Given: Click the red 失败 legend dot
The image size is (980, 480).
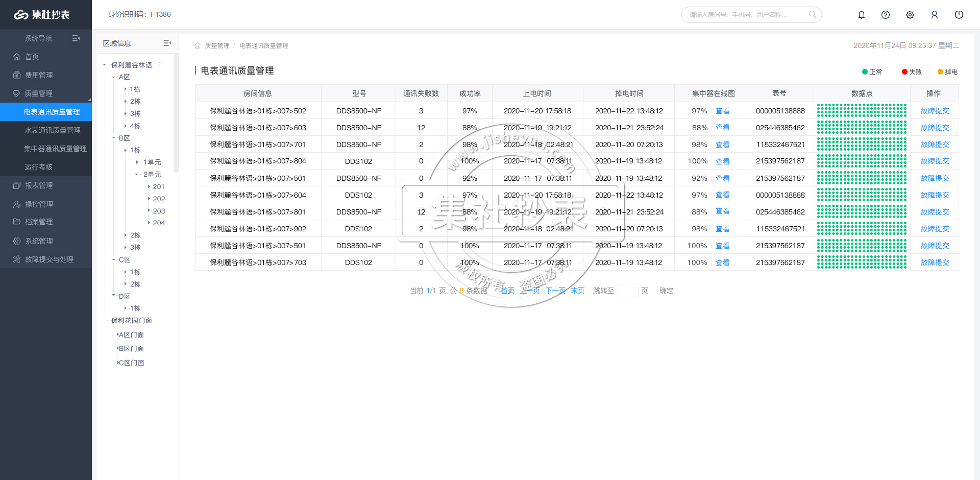Looking at the screenshot, I should (x=904, y=72).
